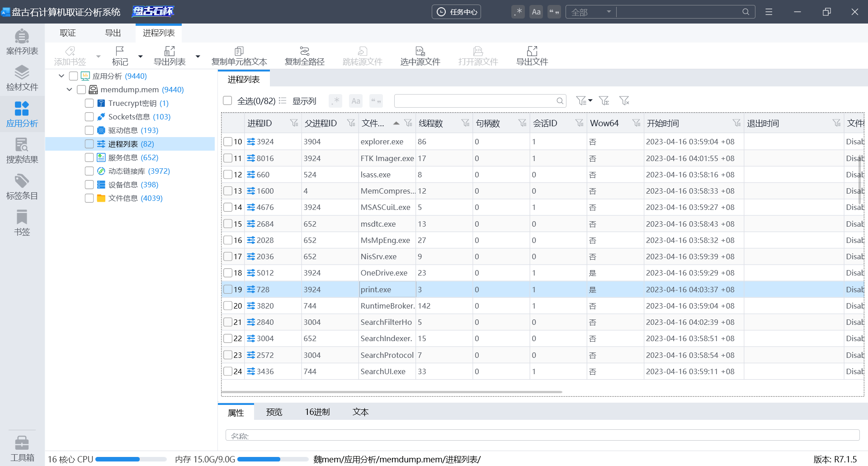The image size is (868, 466).
Task: Switch to the 进程列表 ribbon tab
Action: click(x=159, y=33)
